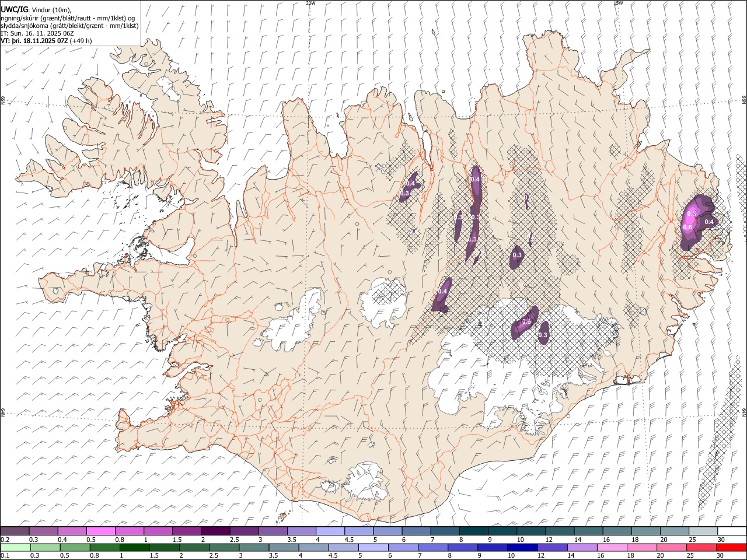The width and height of the screenshot is (747, 560).
Task: Select the light lavender 4 swatch in the top legend row
Action: (x=330, y=531)
